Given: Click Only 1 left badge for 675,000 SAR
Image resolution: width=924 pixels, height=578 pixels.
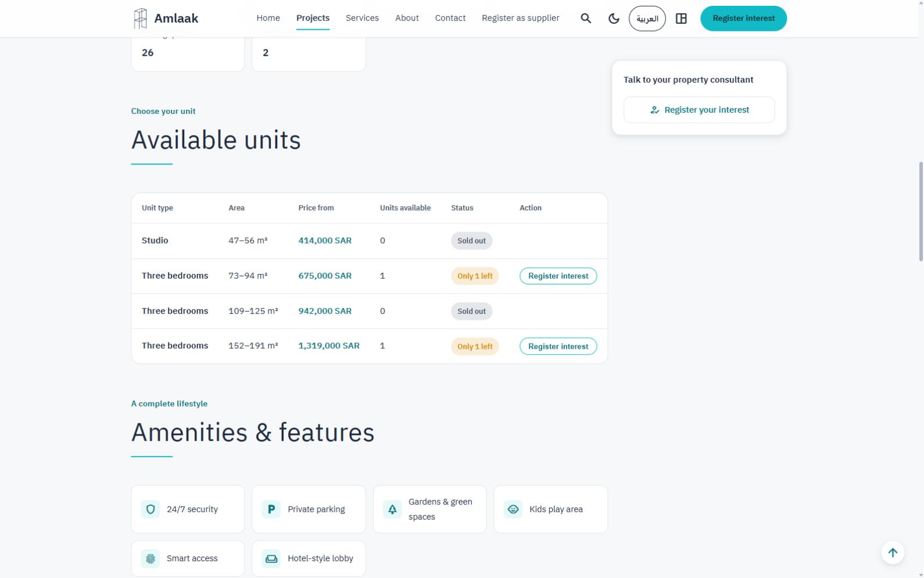Looking at the screenshot, I should point(475,276).
